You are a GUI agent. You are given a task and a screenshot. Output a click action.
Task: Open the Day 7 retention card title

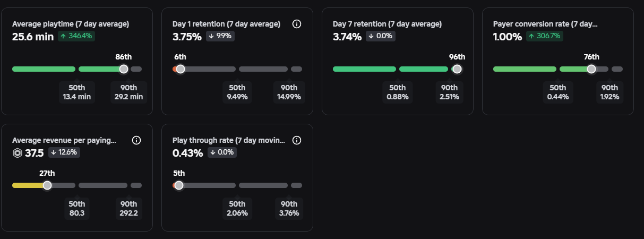coord(387,24)
